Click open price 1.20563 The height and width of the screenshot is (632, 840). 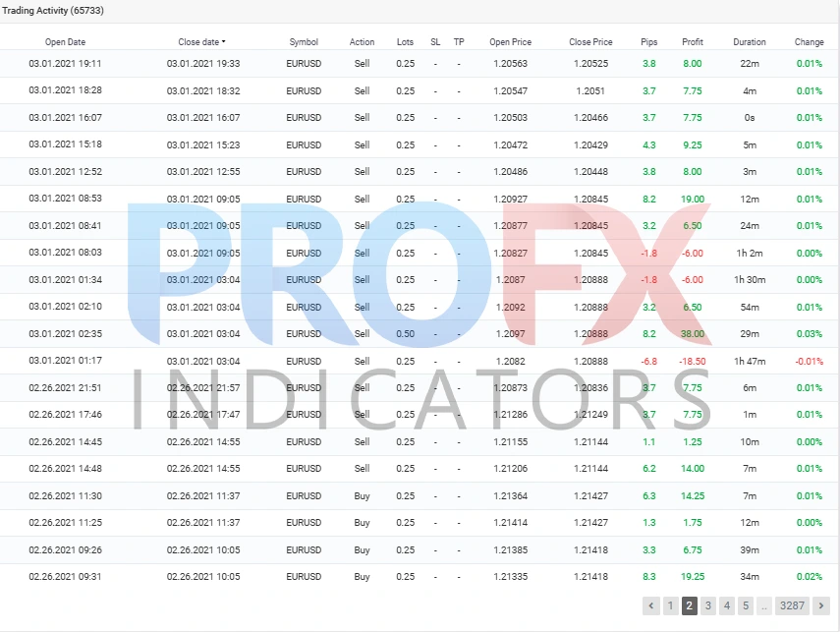(511, 63)
